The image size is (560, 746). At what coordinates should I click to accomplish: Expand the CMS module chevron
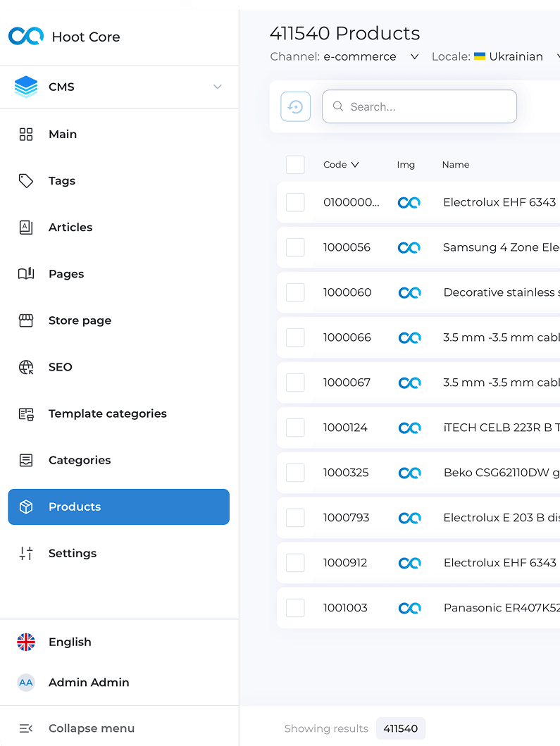218,87
